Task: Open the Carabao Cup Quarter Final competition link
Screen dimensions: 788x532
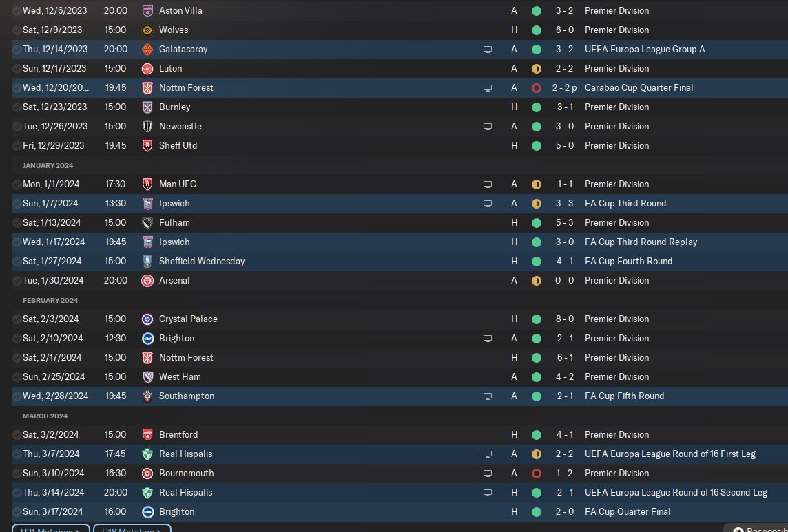Action: [639, 88]
